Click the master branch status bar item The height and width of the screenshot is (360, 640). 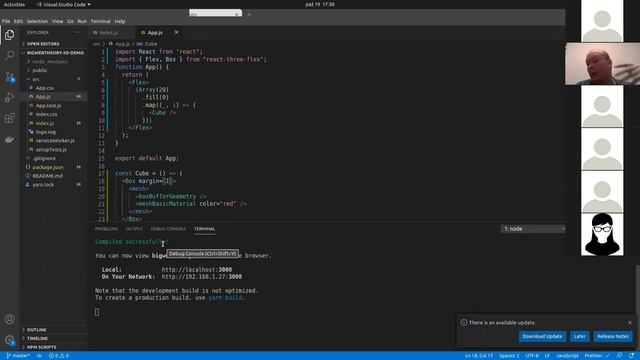(18, 356)
